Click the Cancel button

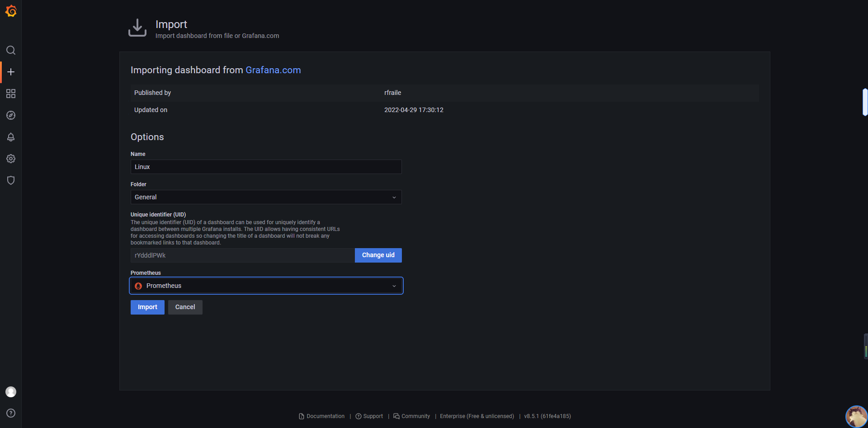[x=185, y=307]
